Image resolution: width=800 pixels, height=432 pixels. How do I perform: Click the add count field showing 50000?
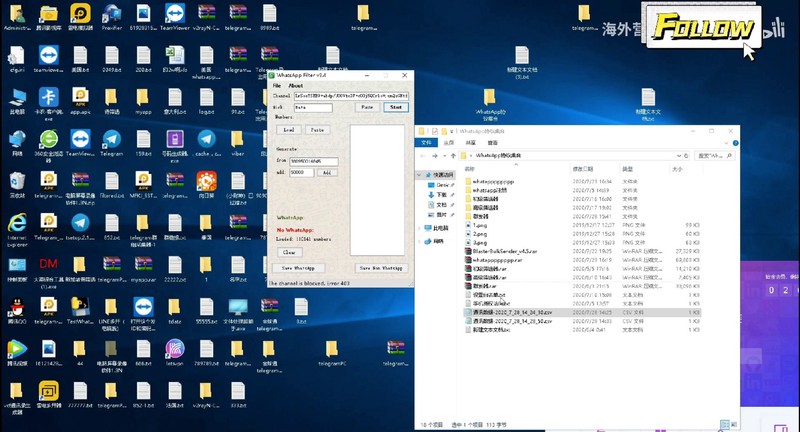(x=302, y=173)
